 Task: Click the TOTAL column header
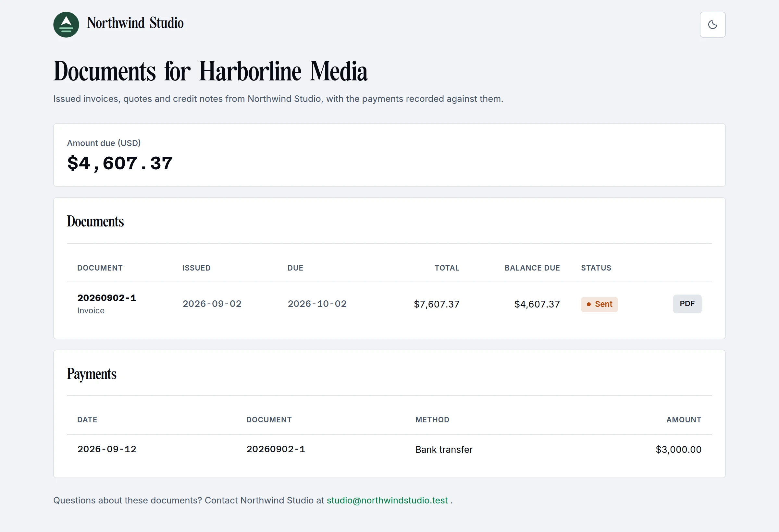pos(447,268)
